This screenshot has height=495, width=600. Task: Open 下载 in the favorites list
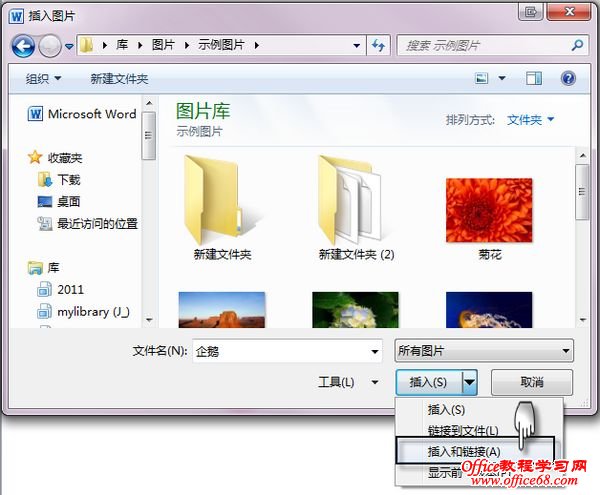pyautogui.click(x=59, y=179)
